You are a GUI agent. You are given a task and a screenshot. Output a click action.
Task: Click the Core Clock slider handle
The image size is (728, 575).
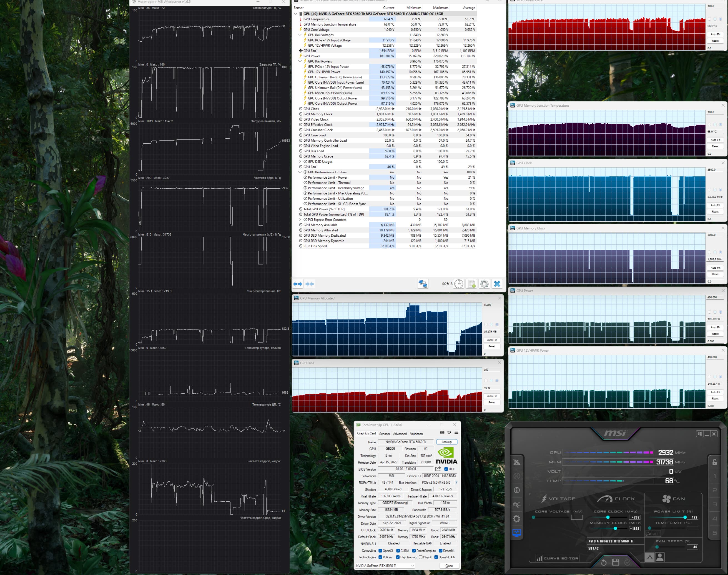click(x=607, y=517)
